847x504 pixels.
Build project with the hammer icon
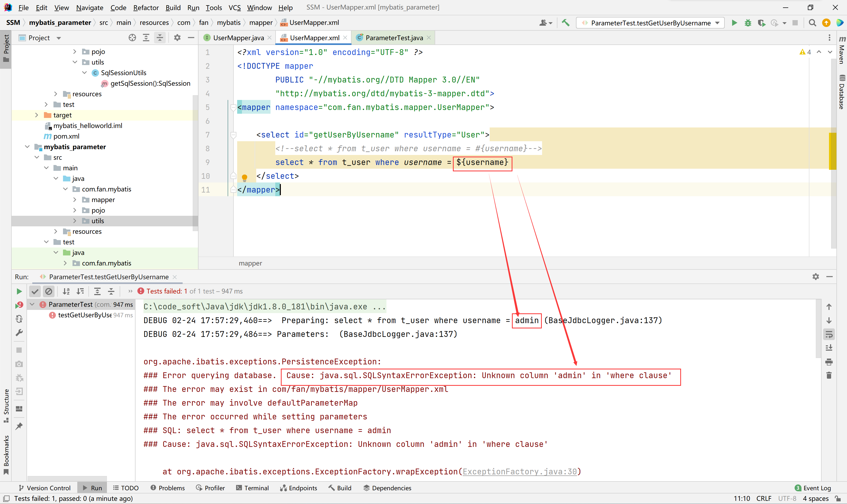tap(566, 23)
